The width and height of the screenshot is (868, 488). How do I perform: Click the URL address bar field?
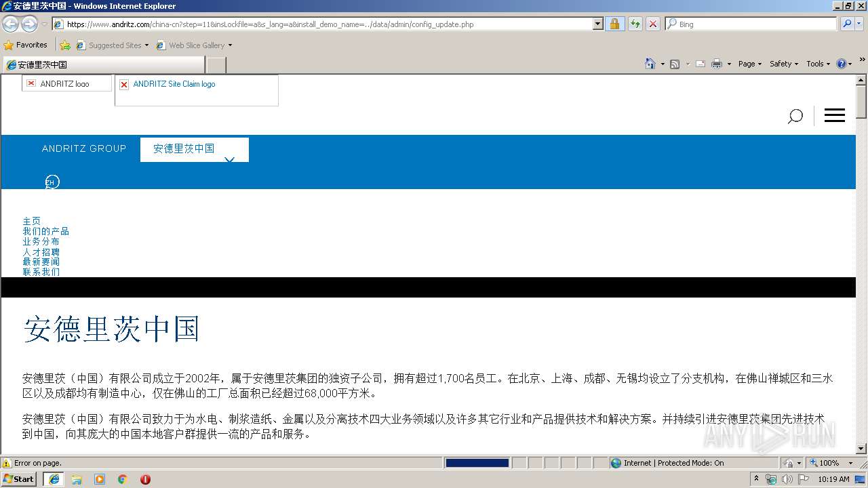pos(323,24)
